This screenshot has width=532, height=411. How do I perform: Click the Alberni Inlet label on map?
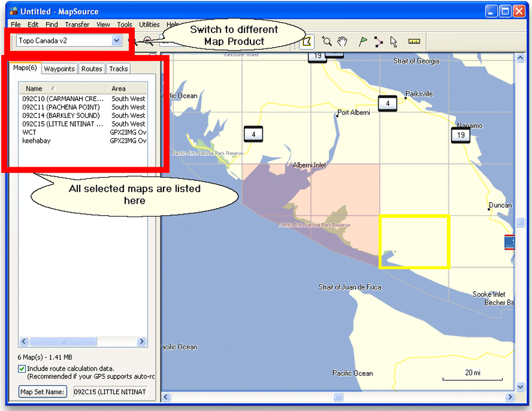tap(309, 165)
